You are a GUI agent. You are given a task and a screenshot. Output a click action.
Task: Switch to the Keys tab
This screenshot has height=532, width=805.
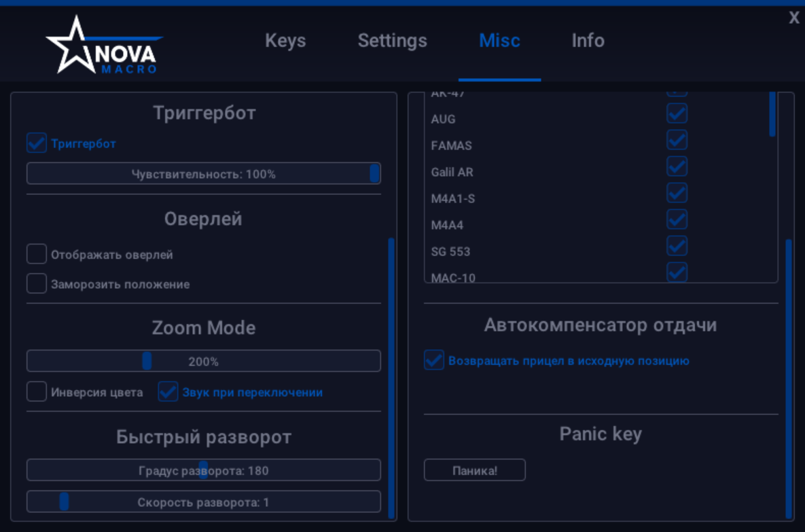click(285, 41)
